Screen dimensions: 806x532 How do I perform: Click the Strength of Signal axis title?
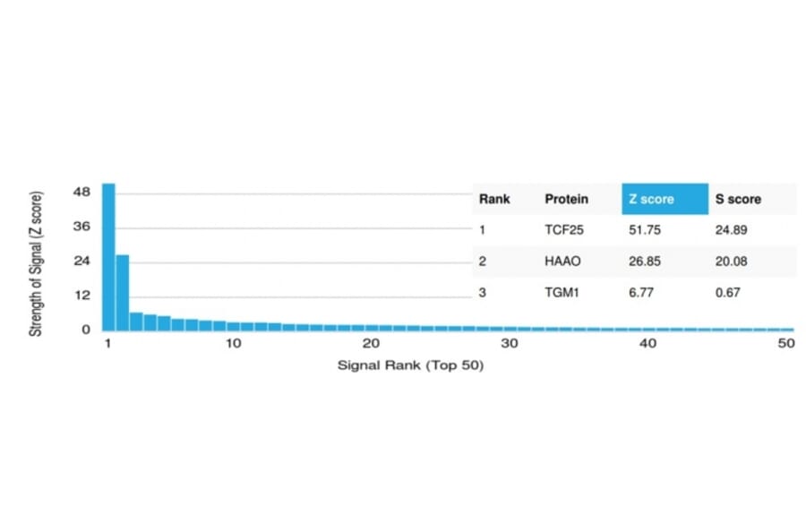(x=37, y=263)
